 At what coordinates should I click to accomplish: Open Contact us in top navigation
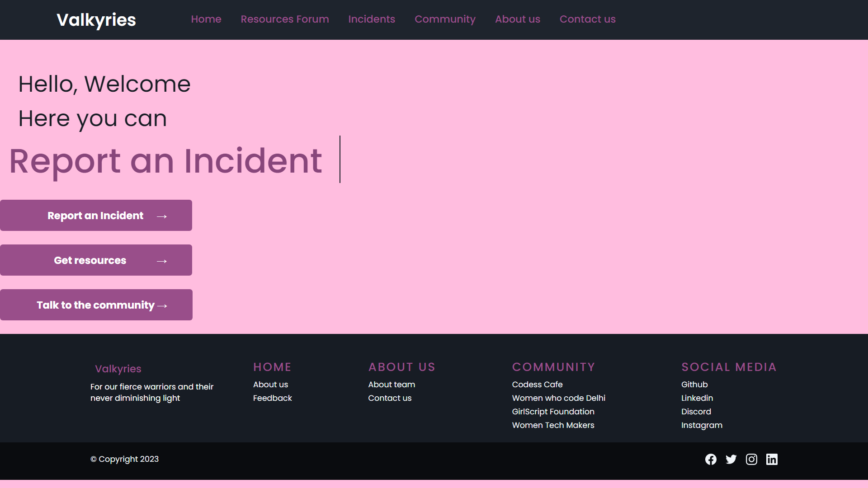pos(587,19)
